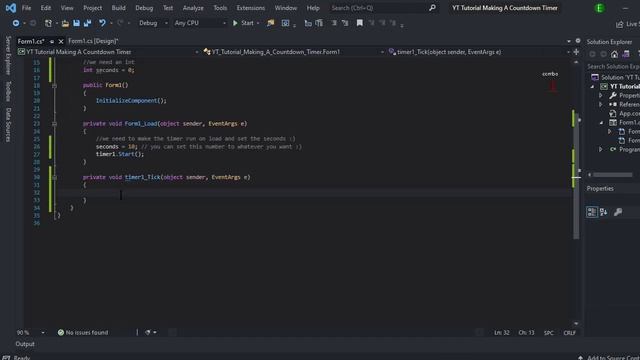Screen dimensions: 640x360
Task: Close the Form1.cs tab
Action: pos(61,41)
